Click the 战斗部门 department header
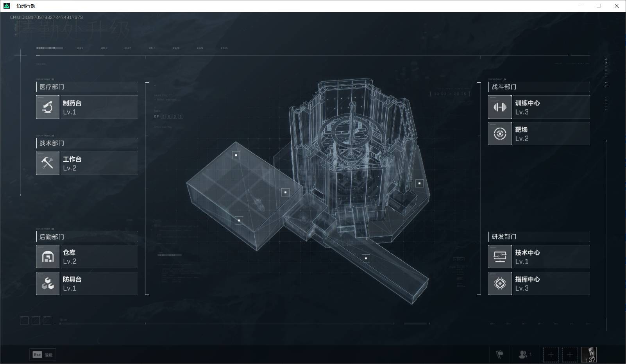626x364 pixels. coord(539,87)
